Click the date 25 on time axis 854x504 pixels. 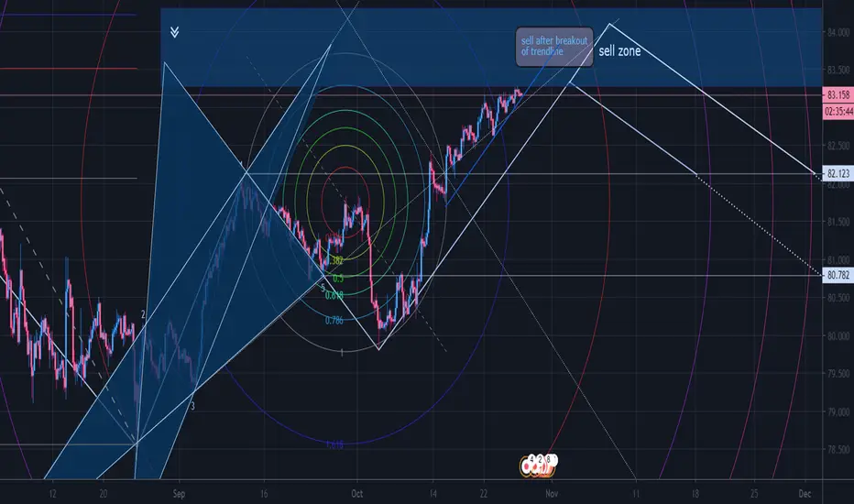coord(754,494)
